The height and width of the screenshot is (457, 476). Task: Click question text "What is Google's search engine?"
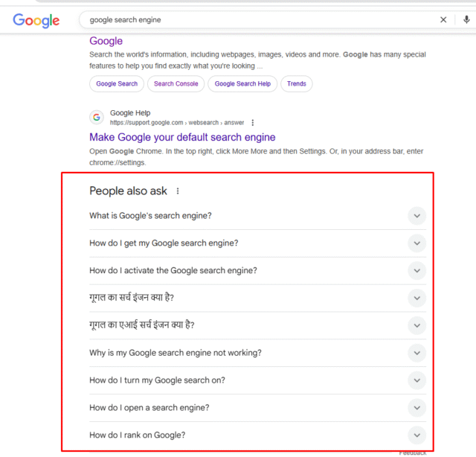tap(150, 216)
